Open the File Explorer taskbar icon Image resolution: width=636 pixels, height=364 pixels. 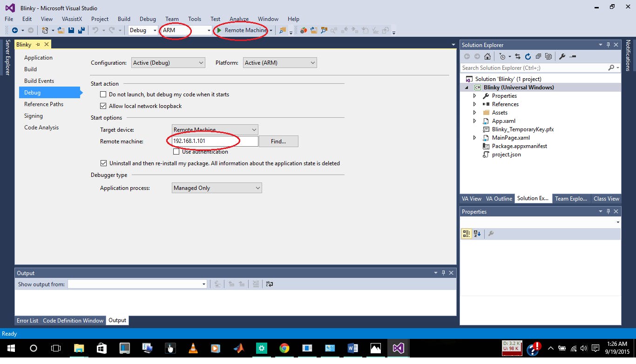[x=79, y=348]
